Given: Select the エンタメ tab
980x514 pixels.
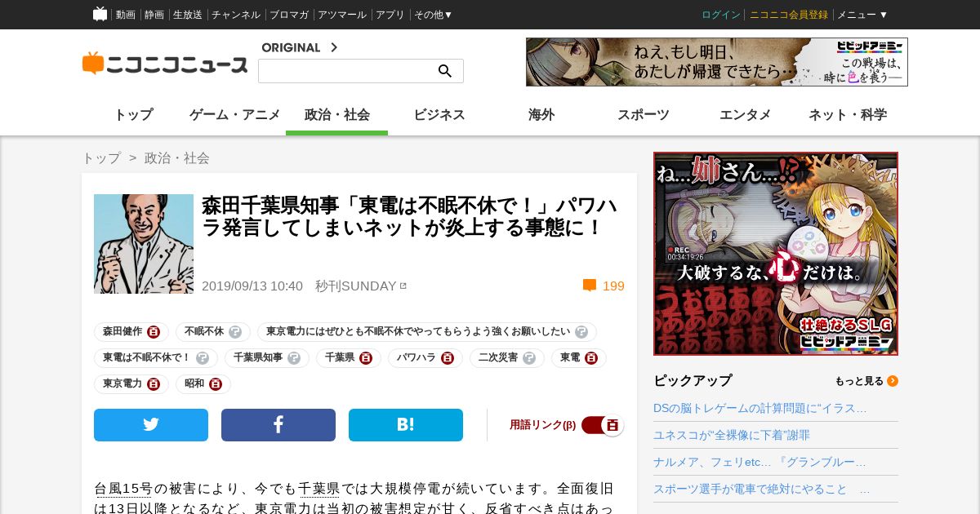Looking at the screenshot, I should pyautogui.click(x=746, y=115).
